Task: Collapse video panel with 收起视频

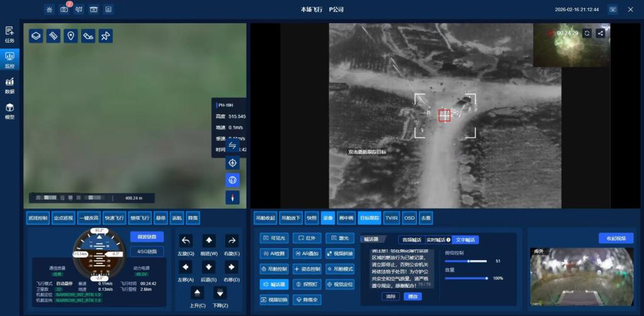Action: coord(616,238)
